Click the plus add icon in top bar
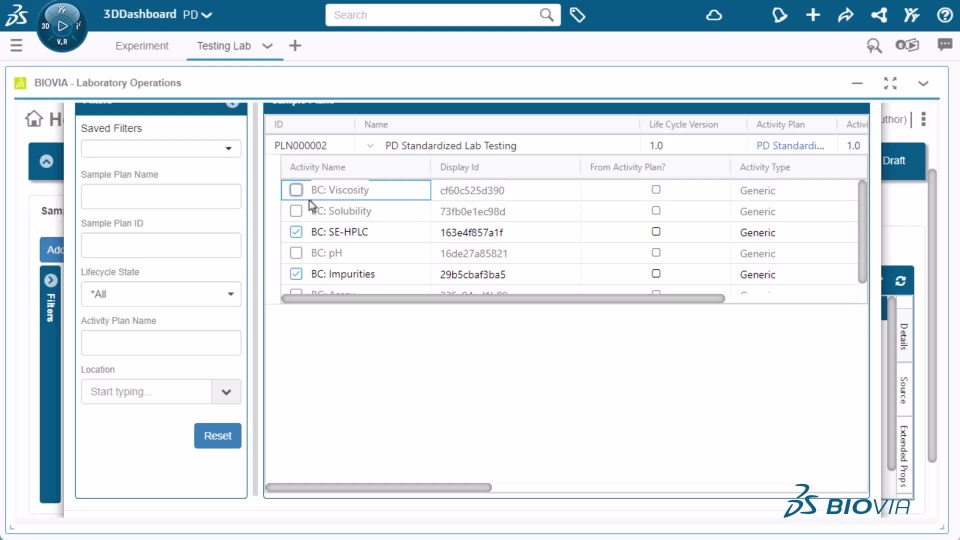This screenshot has height=540, width=960. click(813, 15)
